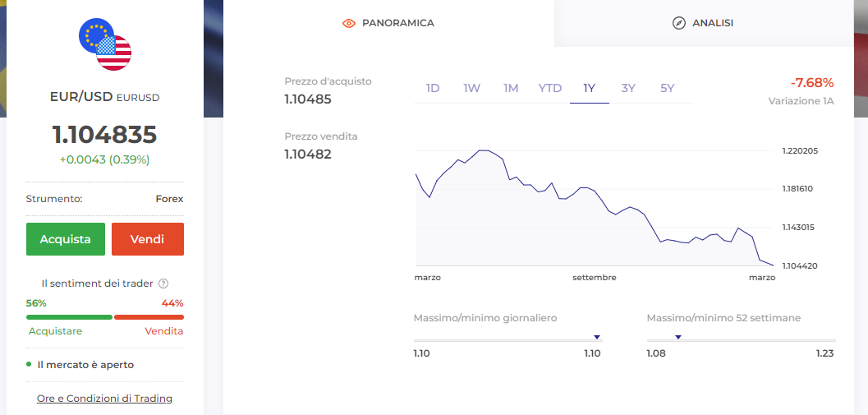Select the 3Y chart timeframe
The image size is (868, 415).
[x=628, y=88]
